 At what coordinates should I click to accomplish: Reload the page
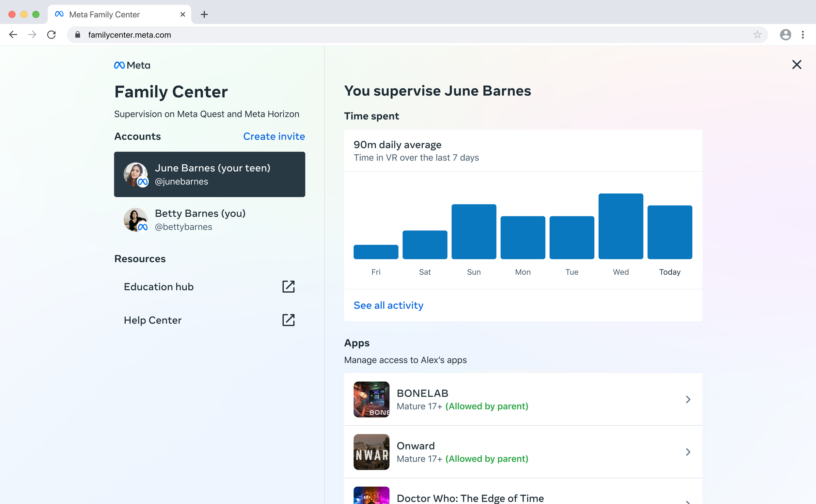(x=51, y=35)
